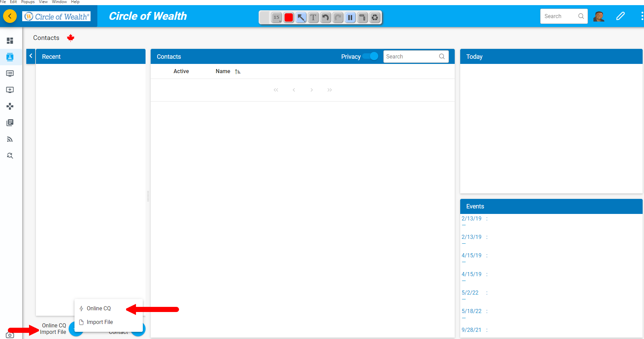
Task: Select Online CQ from popup menu
Action: point(109,308)
